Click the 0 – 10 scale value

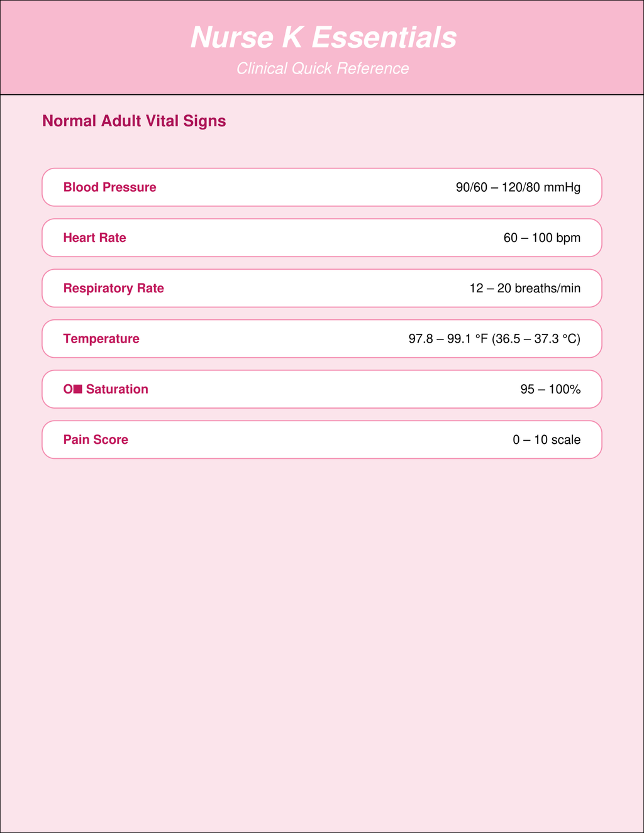(x=547, y=440)
